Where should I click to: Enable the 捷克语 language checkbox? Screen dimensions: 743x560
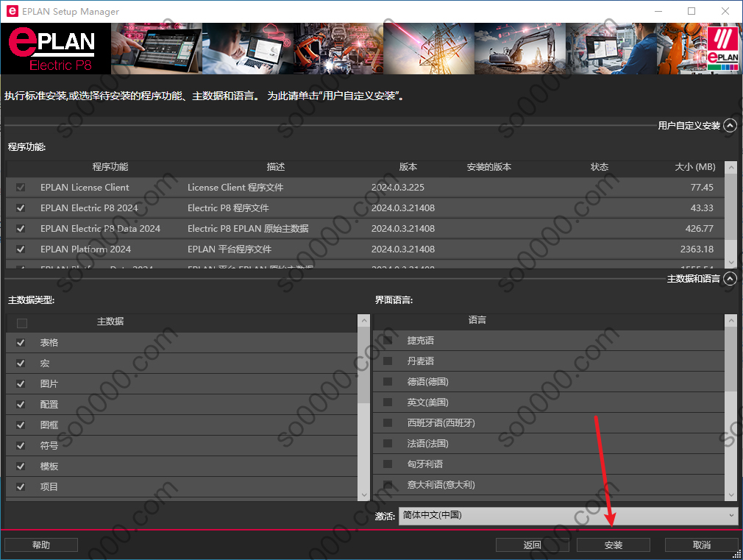click(388, 341)
